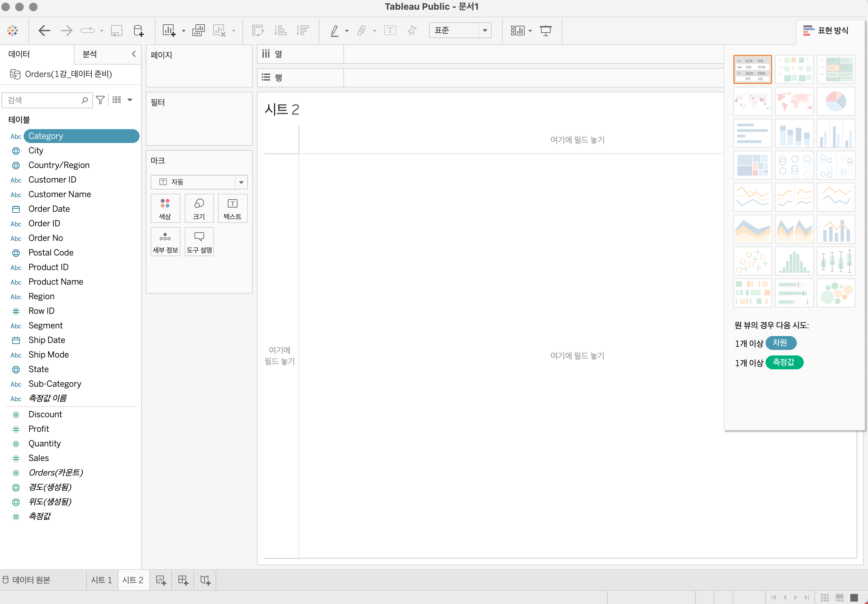This screenshot has width=868, height=604.
Task: Click the new story icon at bottom
Action: click(x=205, y=580)
